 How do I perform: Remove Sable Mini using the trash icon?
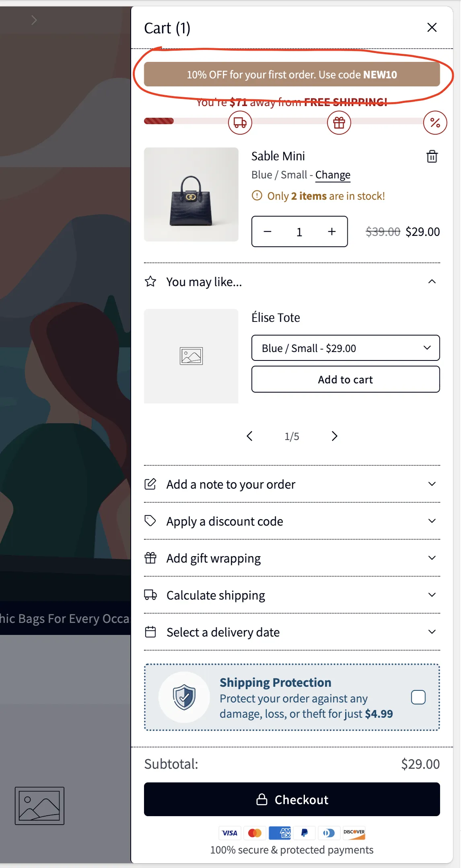[432, 157]
